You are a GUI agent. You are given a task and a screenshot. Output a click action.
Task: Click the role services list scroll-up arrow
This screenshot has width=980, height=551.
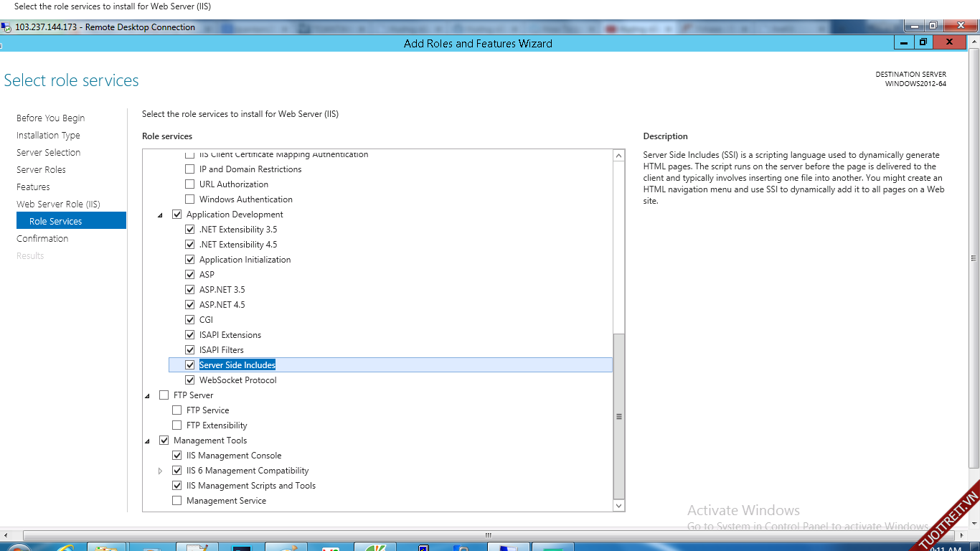(x=619, y=156)
